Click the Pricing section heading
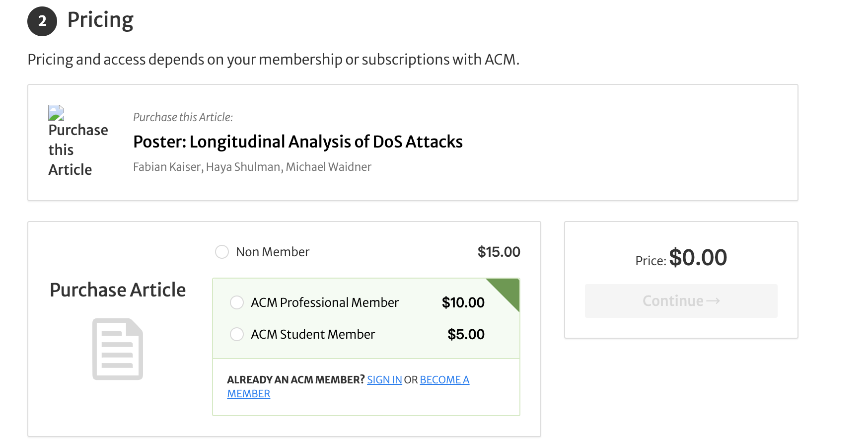 point(100,20)
